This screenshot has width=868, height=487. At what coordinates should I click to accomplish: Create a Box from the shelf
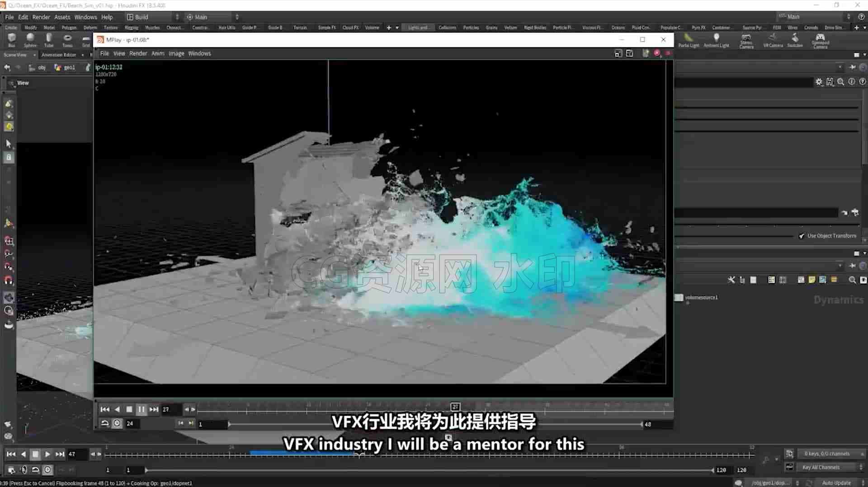12,40
